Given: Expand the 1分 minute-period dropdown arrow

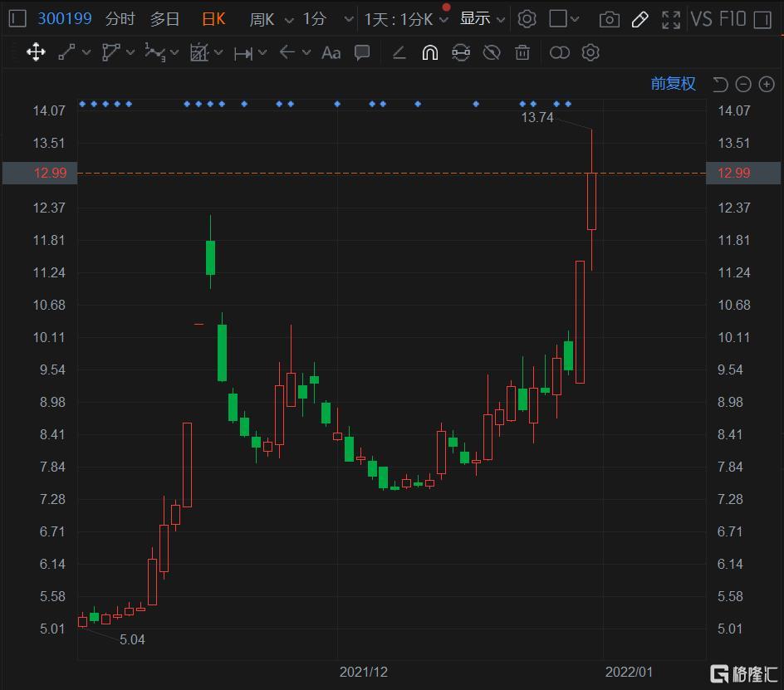Looking at the screenshot, I should pyautogui.click(x=349, y=19).
